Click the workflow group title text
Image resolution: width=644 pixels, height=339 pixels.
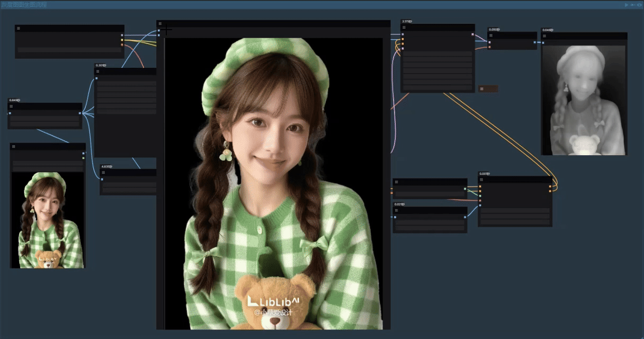tap(24, 5)
